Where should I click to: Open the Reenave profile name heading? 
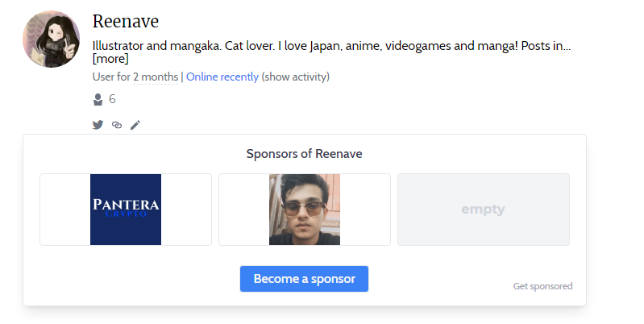126,21
